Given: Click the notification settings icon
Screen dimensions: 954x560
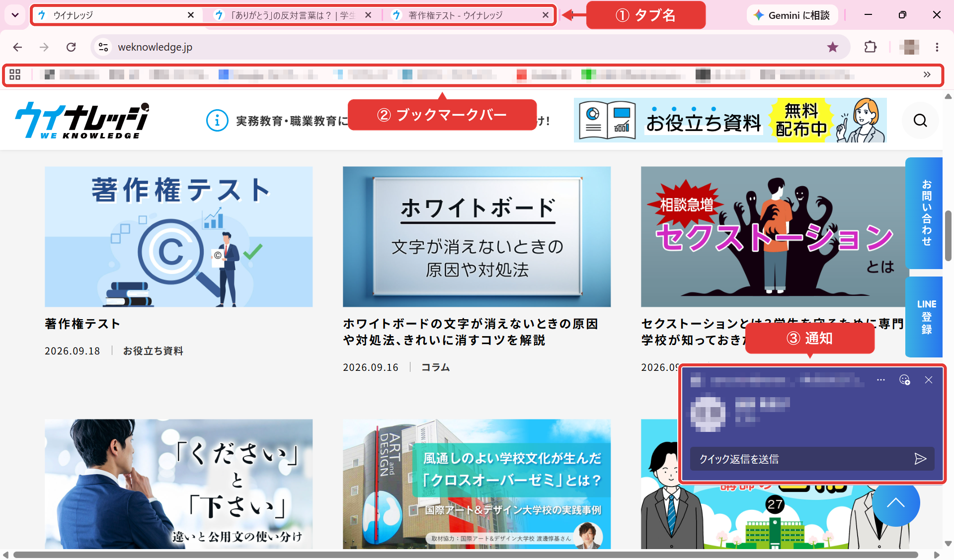Looking at the screenshot, I should tap(905, 380).
